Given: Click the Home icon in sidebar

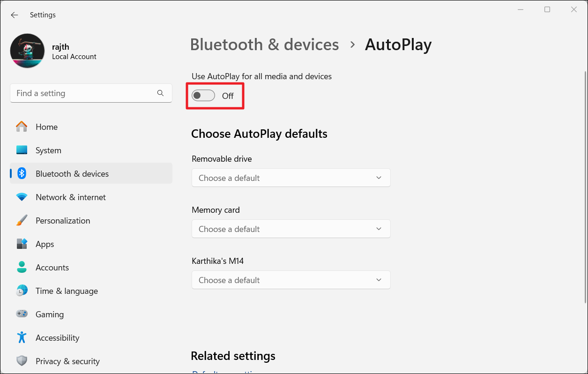Looking at the screenshot, I should (22, 127).
